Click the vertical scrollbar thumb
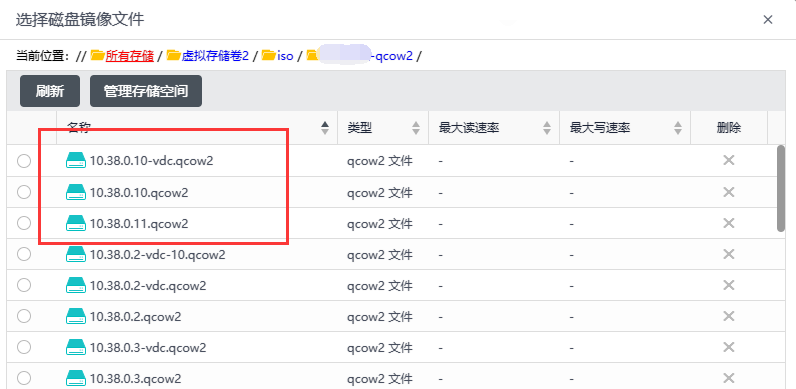This screenshot has height=389, width=796. (781, 188)
